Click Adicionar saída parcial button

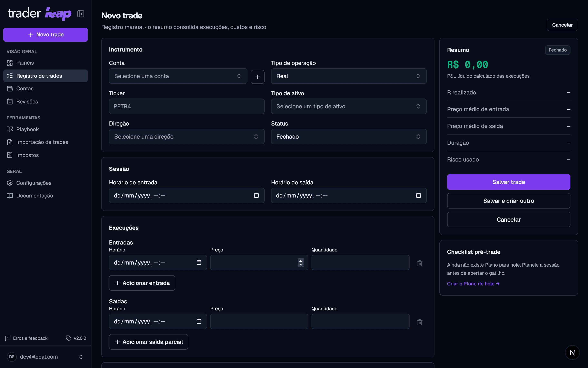[x=148, y=342]
